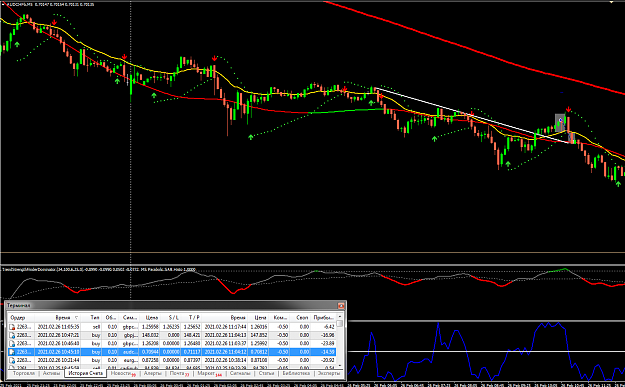The height and width of the screenshot is (387, 625).
Task: Switch to the Алерты tab
Action: pyautogui.click(x=153, y=373)
